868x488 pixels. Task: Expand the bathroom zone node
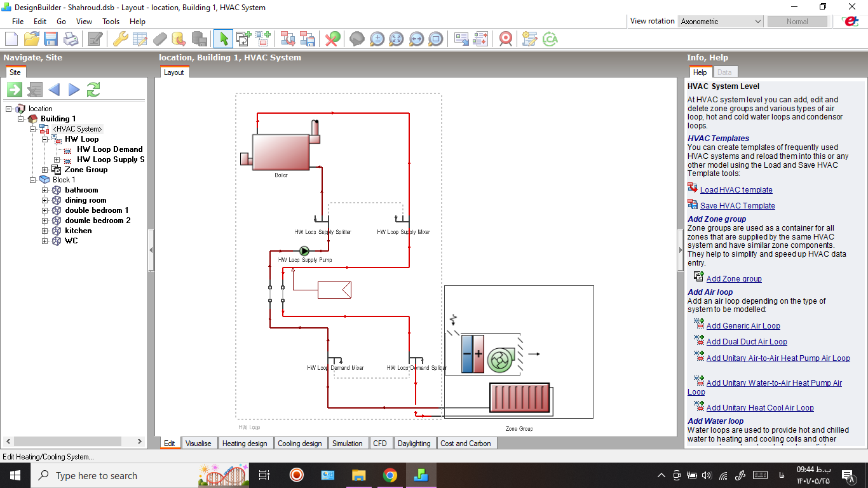(x=44, y=190)
